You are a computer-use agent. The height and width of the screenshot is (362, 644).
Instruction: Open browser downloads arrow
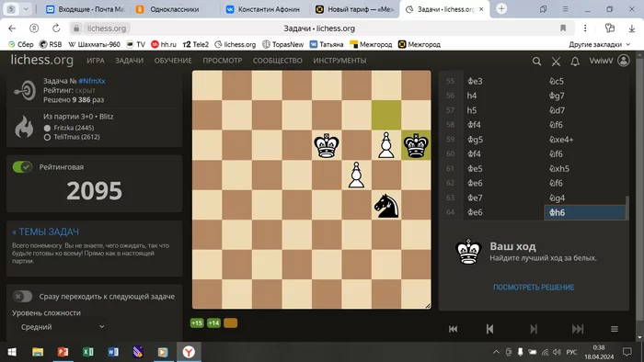(632, 28)
